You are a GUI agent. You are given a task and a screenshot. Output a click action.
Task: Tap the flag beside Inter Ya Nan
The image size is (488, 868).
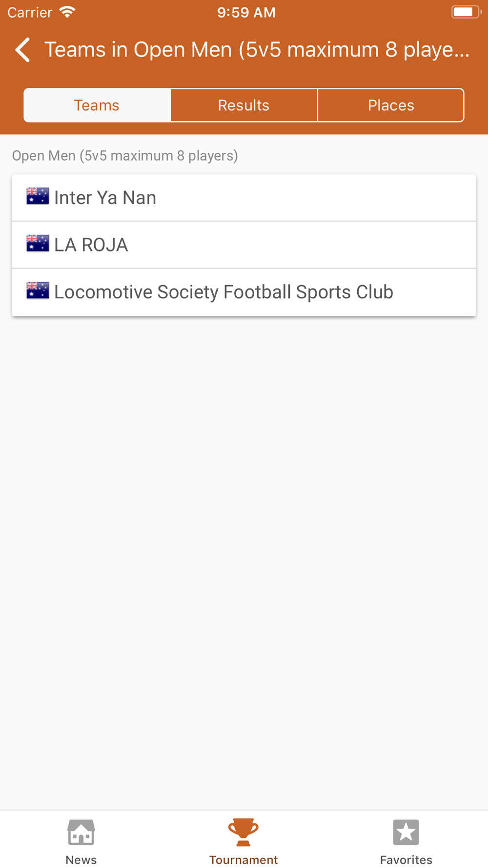38,196
